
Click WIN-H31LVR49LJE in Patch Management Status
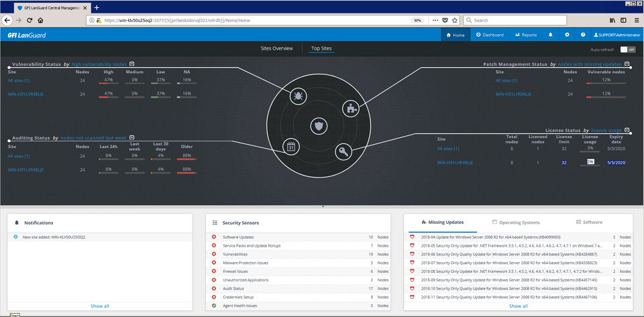[x=513, y=94]
